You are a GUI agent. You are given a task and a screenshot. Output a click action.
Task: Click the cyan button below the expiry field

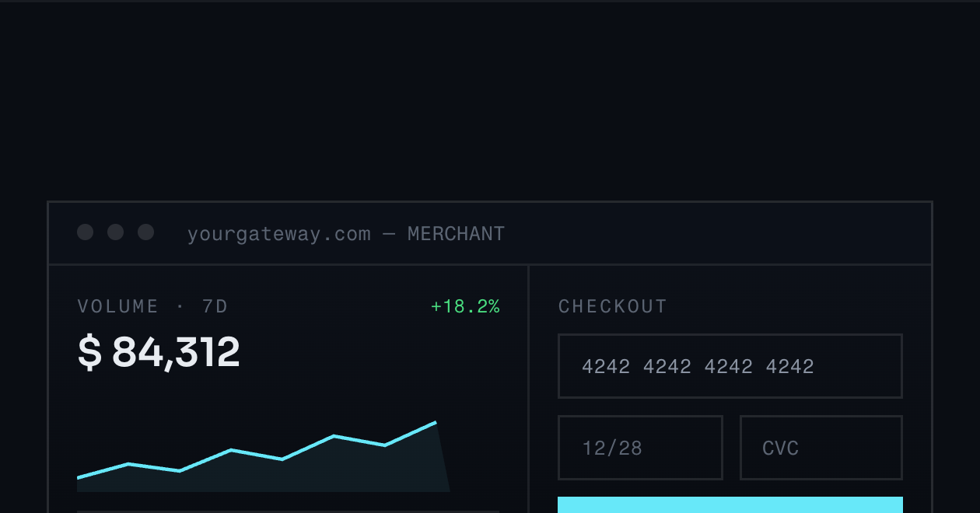(x=730, y=505)
